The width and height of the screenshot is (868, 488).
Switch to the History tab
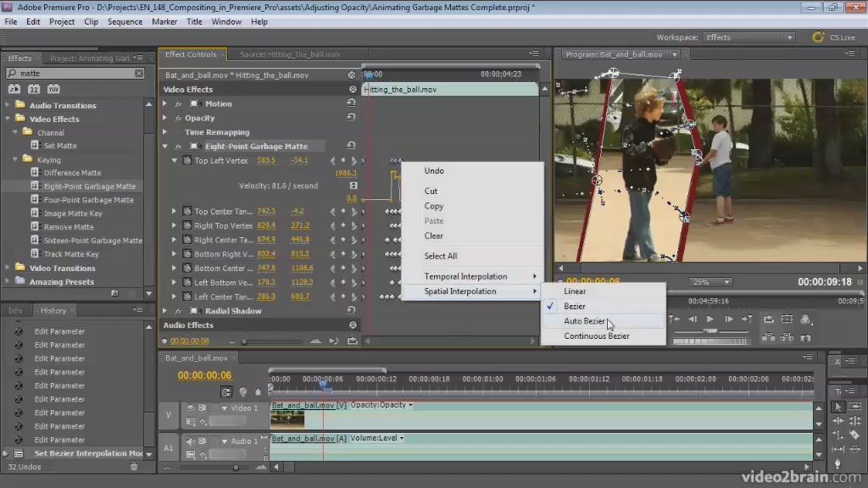[x=53, y=310]
